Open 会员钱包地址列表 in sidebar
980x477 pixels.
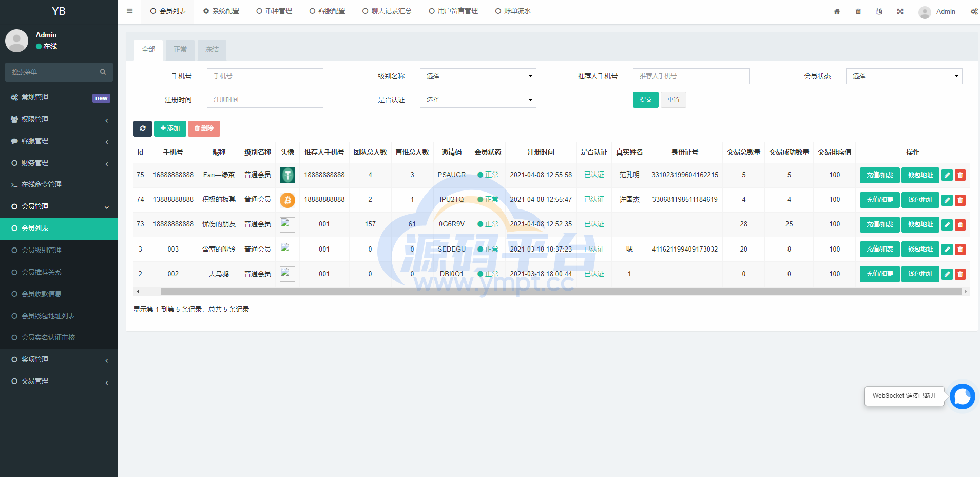59,316
